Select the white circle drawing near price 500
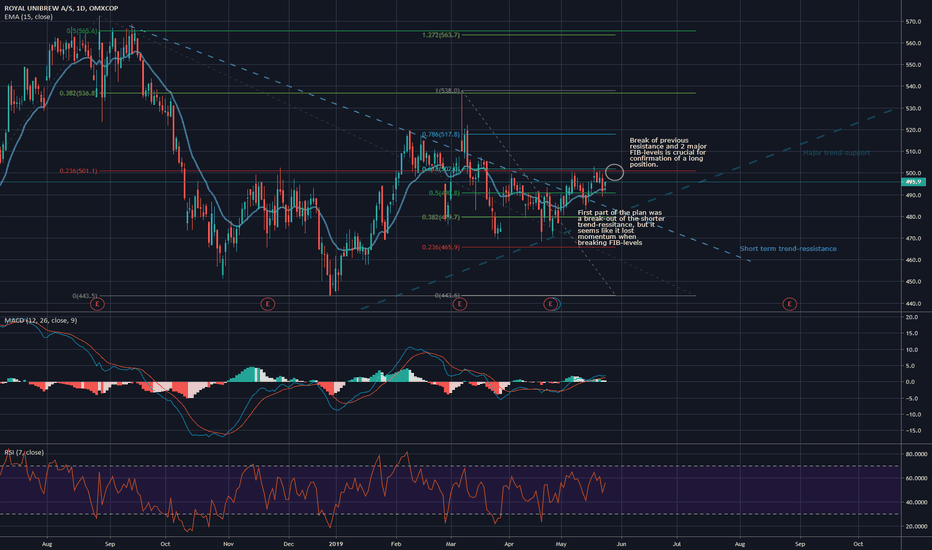Screen dimensions: 932x550 615,172
